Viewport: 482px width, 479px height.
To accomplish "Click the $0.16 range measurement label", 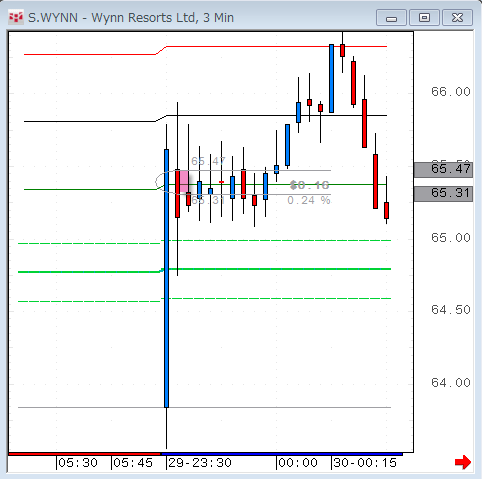I will coord(310,185).
